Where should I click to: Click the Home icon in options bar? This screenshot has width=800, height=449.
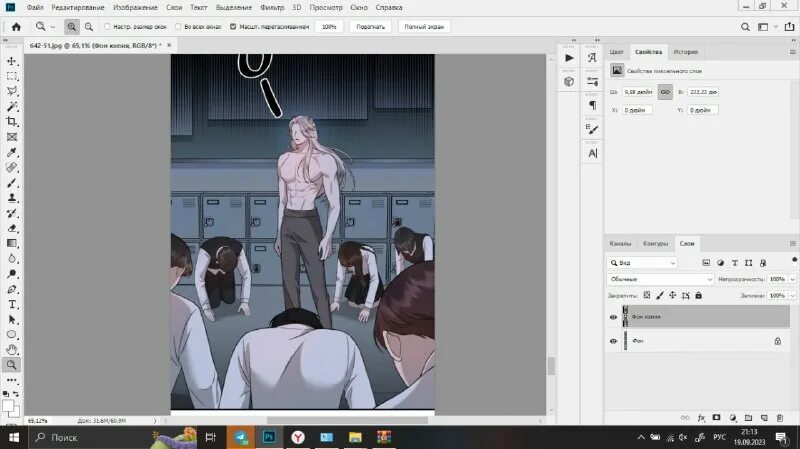coord(16,27)
